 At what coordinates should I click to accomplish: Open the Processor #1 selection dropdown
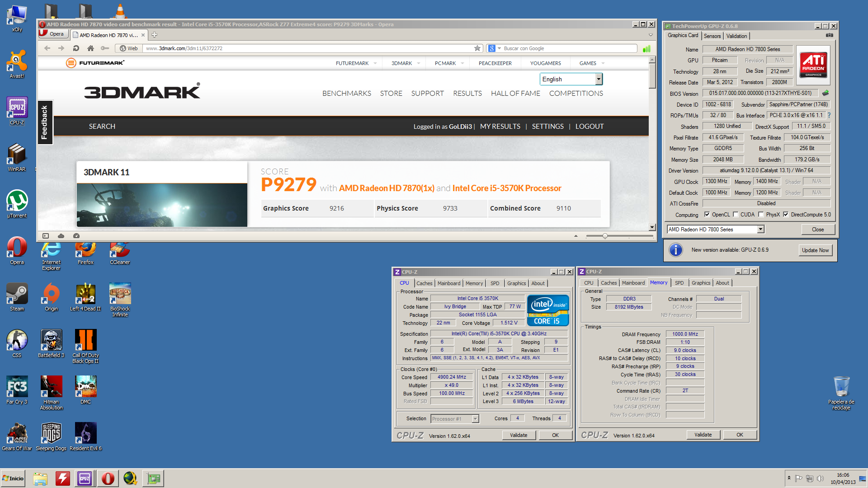click(475, 419)
